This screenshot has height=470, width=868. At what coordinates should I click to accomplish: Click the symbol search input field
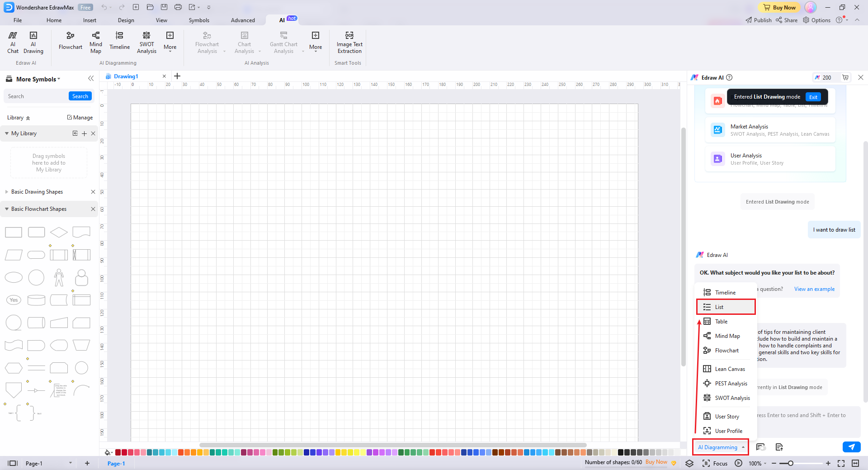coord(36,96)
